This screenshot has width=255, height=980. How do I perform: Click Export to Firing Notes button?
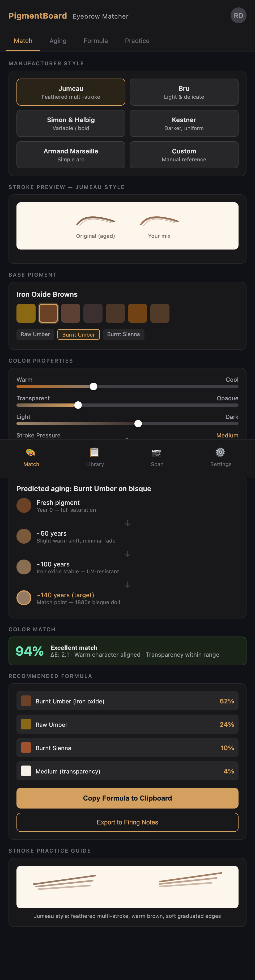coord(127,822)
